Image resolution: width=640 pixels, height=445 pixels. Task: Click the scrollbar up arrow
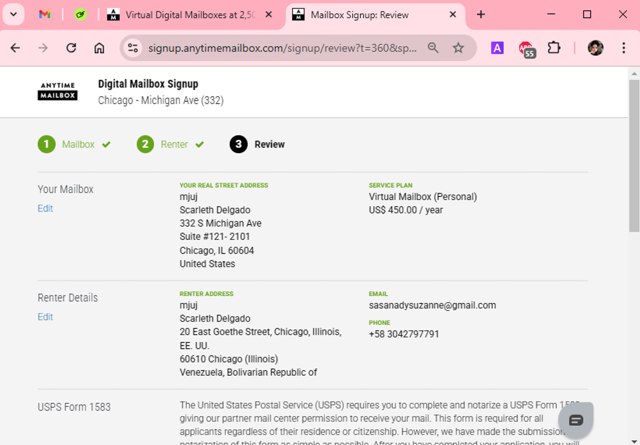pos(634,74)
